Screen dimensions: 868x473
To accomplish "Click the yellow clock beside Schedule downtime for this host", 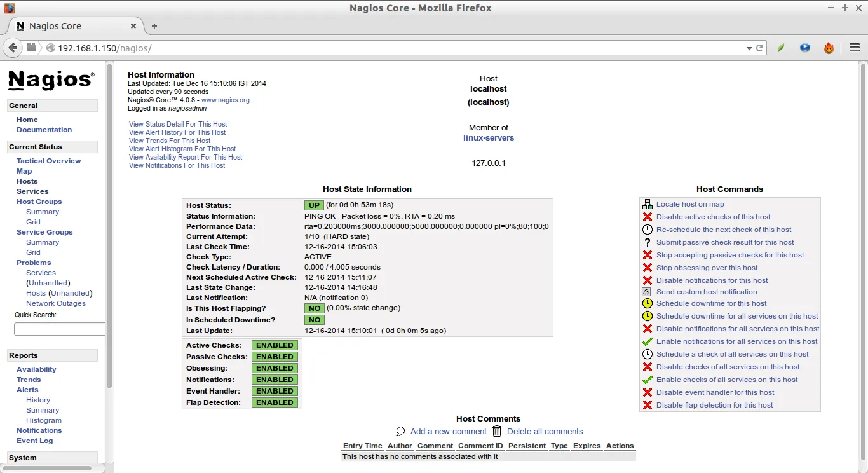I will (x=648, y=303).
